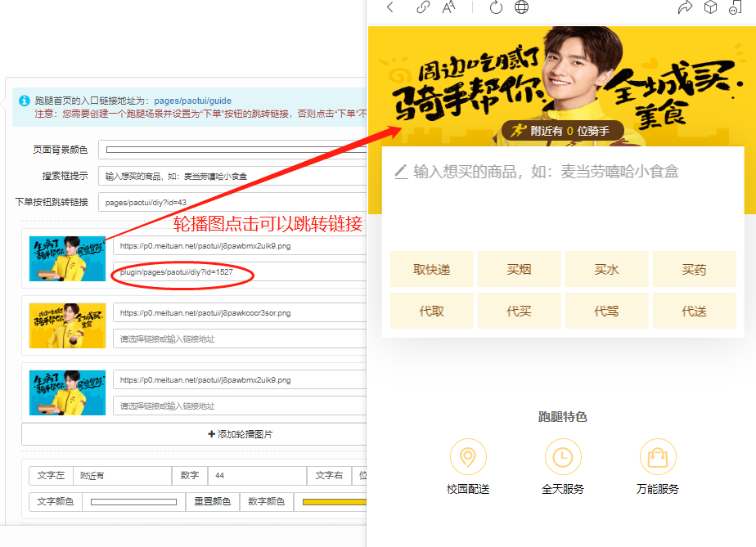Image resolution: width=756 pixels, height=547 pixels.
Task: Click the 文字左 field containing 附近有
Action: (x=123, y=476)
